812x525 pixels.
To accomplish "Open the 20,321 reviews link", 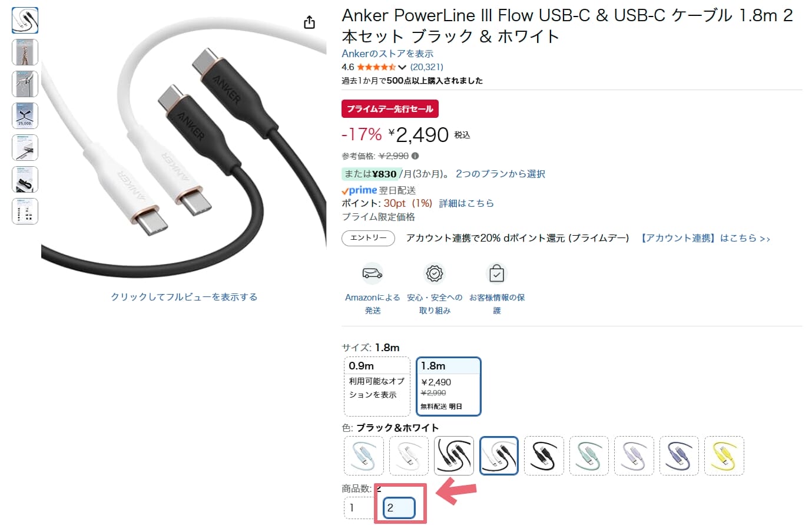I will pos(427,67).
